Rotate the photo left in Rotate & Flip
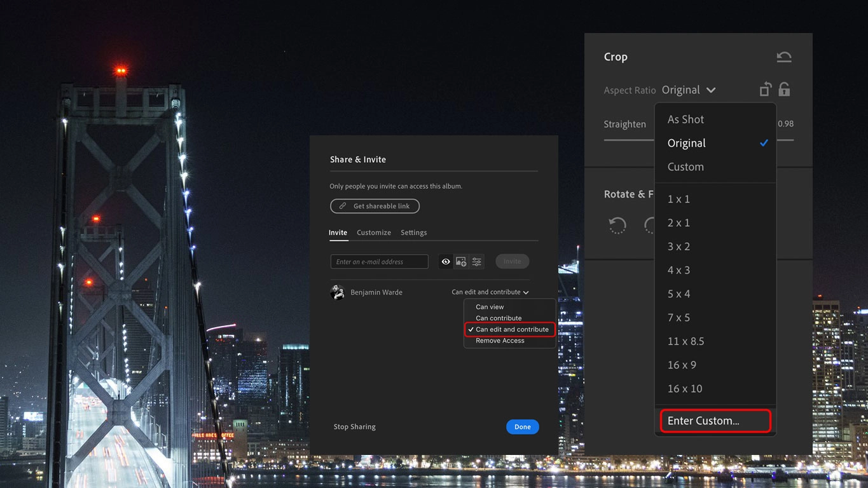Image resolution: width=868 pixels, height=488 pixels. click(617, 226)
